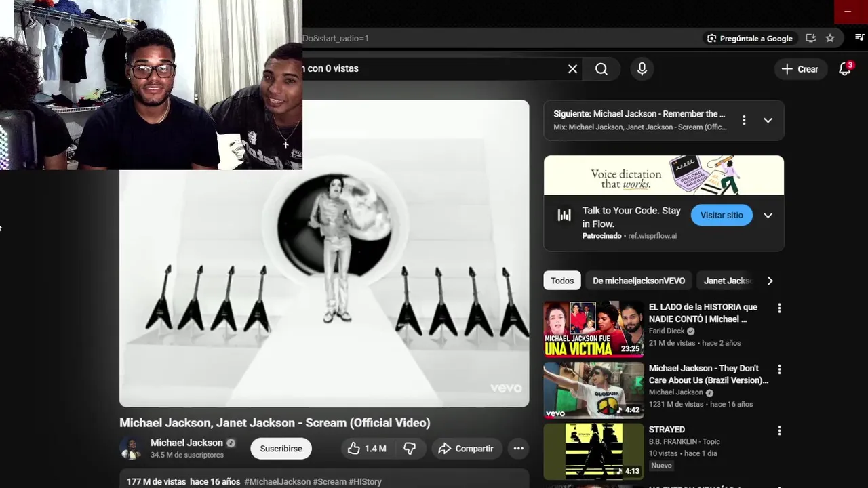This screenshot has height=488, width=868.
Task: Dislike the video with thumbs down
Action: pos(410,449)
